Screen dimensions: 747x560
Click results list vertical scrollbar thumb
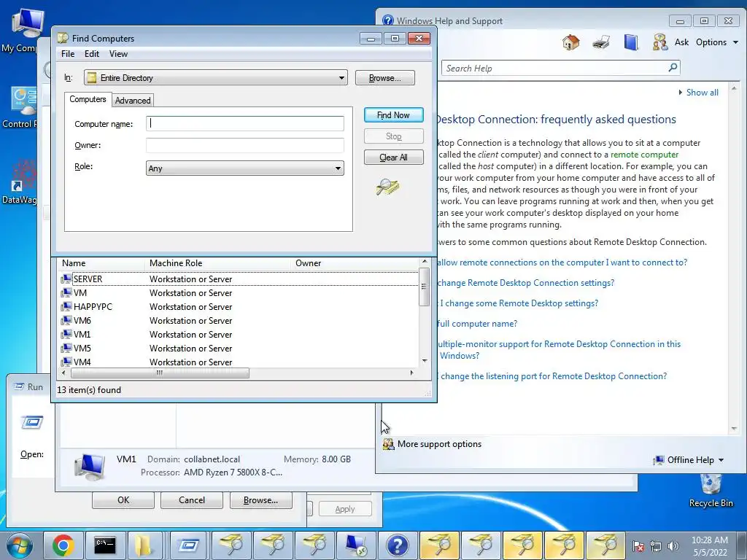424,286
